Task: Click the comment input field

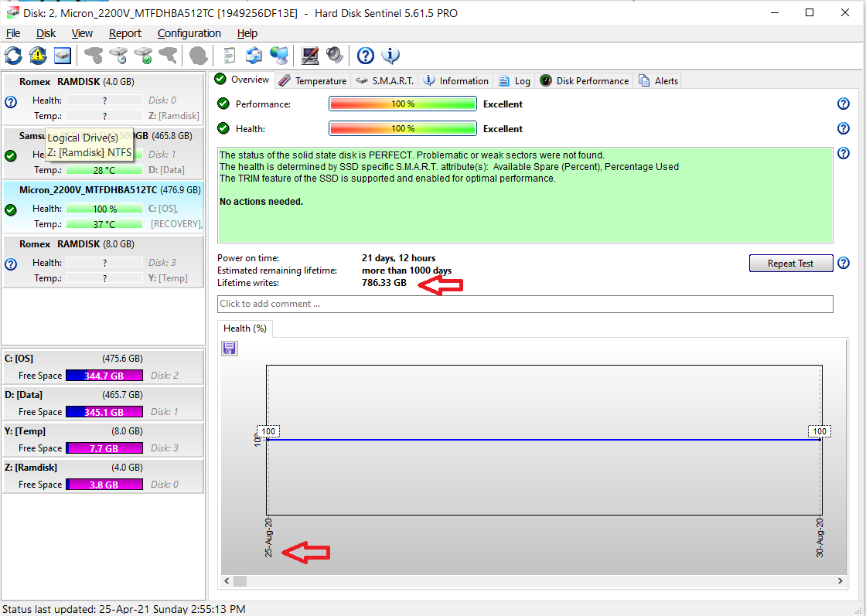Action: coord(525,304)
